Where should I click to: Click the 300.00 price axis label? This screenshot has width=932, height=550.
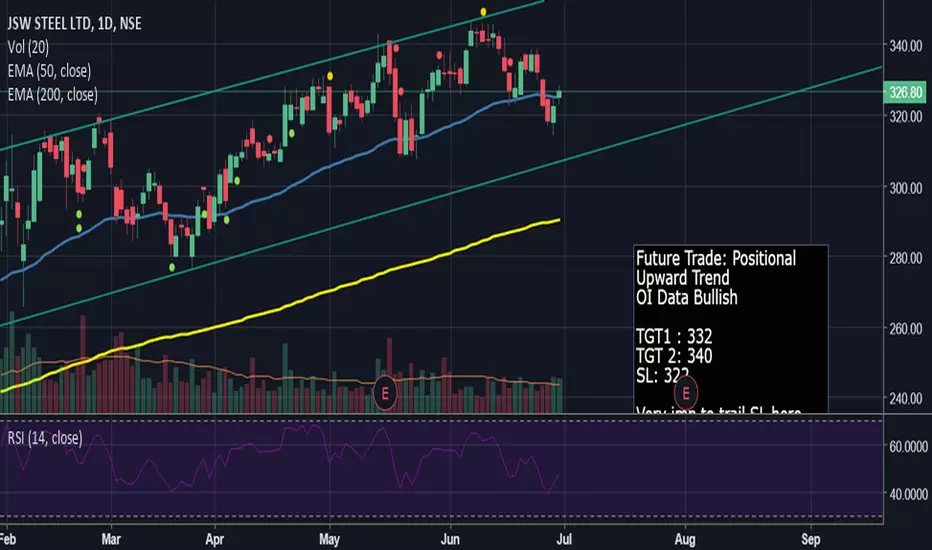[x=905, y=188]
